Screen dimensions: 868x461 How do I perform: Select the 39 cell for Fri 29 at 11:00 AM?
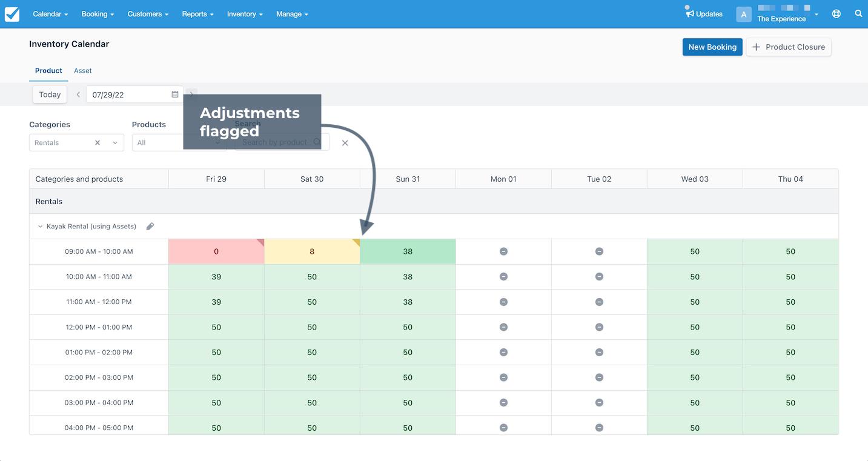216,302
